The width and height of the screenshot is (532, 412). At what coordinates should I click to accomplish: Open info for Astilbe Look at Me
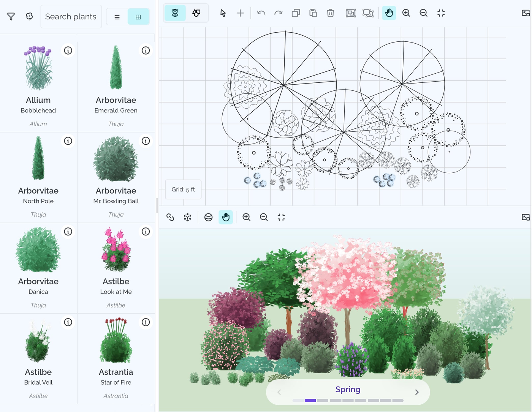click(146, 232)
